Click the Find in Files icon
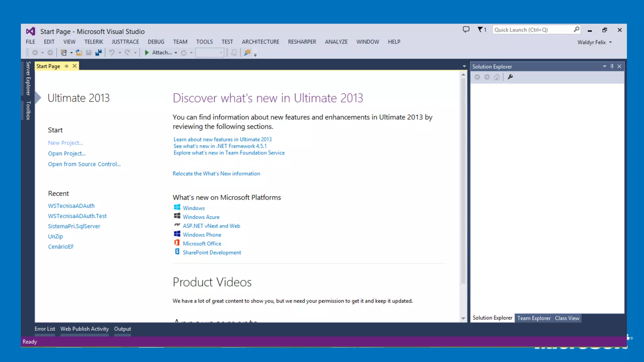The image size is (644, 362). 247,53
